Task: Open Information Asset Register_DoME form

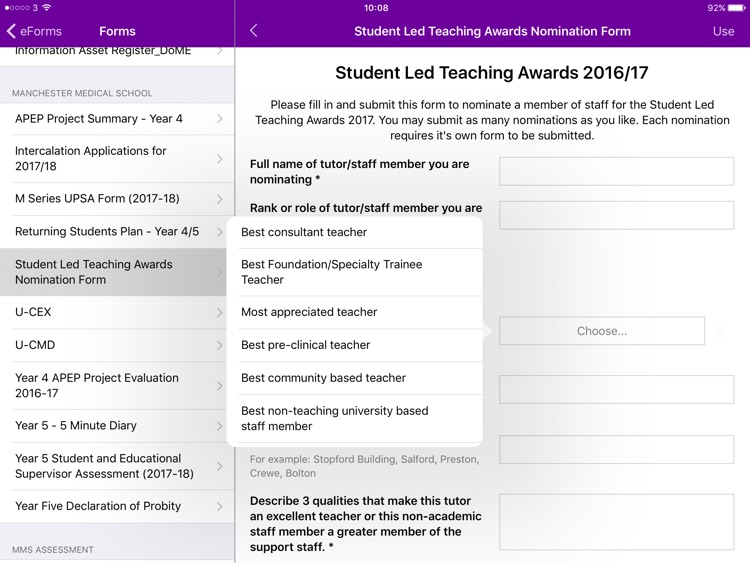Action: tap(117, 54)
